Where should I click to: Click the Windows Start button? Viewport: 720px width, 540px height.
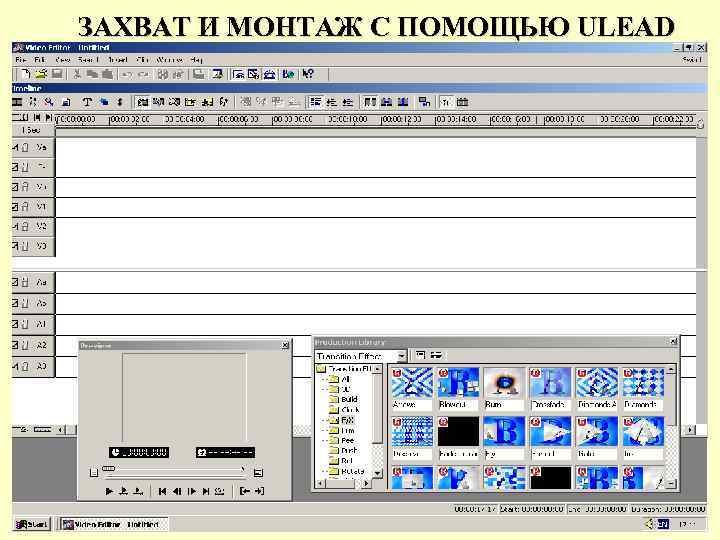click(31, 524)
